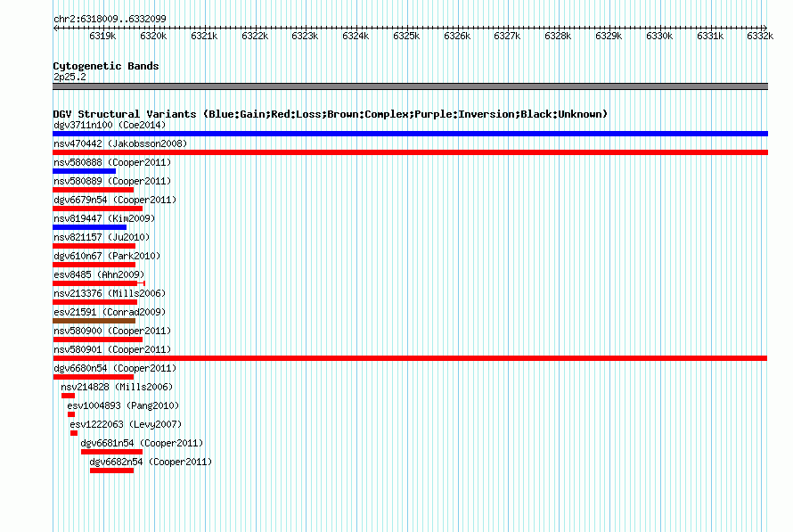Open esv8485 (Ahn2009) variant label

click(99, 274)
